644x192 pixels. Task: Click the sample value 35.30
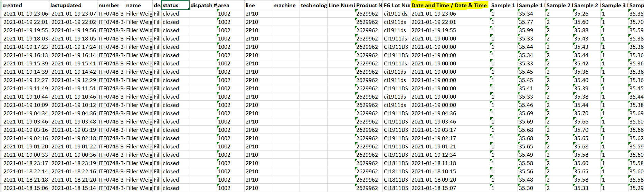[x=531, y=188]
